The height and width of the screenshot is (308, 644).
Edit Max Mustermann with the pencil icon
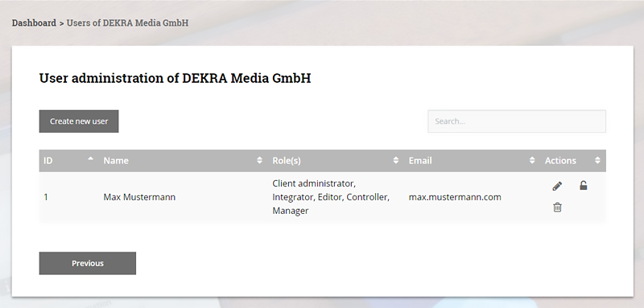[557, 187]
